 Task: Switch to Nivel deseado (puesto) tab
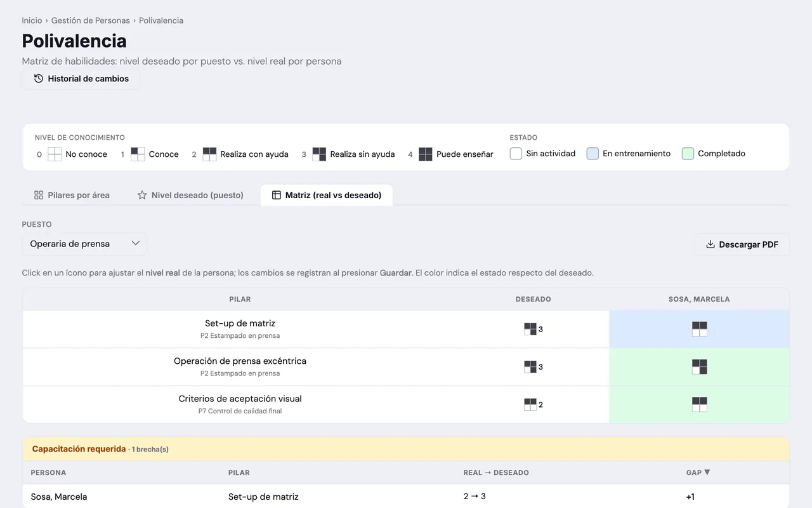(190, 195)
